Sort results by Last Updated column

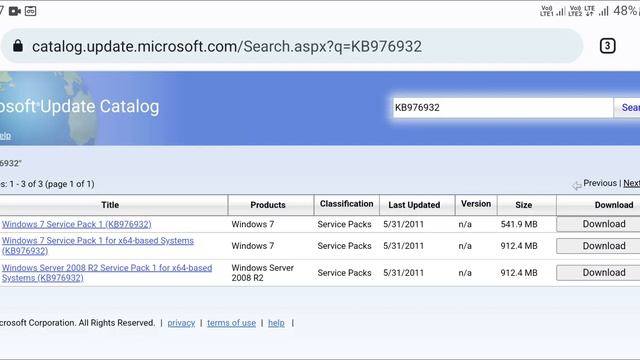414,205
